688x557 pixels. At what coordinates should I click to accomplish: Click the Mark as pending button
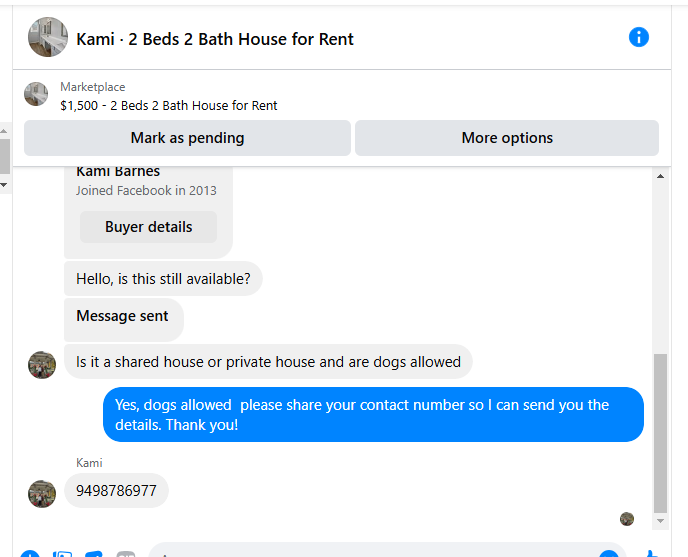coord(187,138)
